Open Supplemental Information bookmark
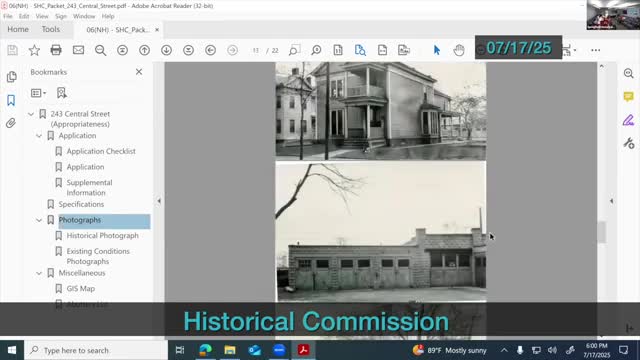Image resolution: width=640 pixels, height=360 pixels. 89,187
